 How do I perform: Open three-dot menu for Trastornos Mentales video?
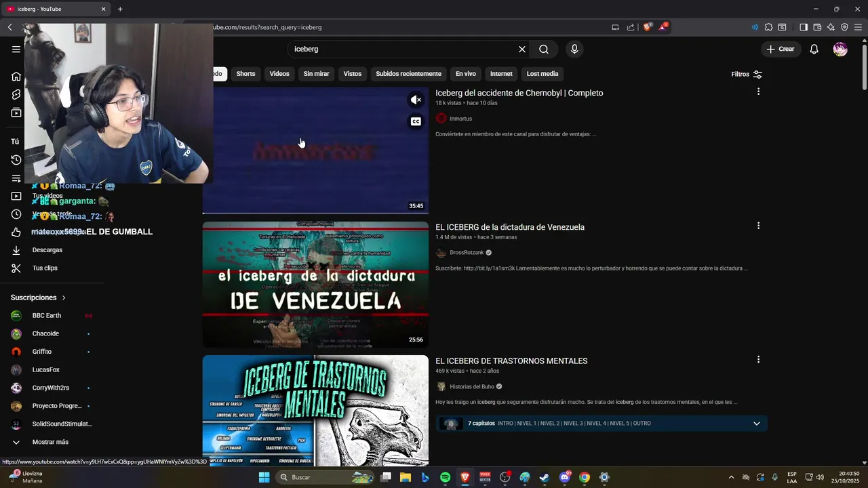[x=758, y=359]
